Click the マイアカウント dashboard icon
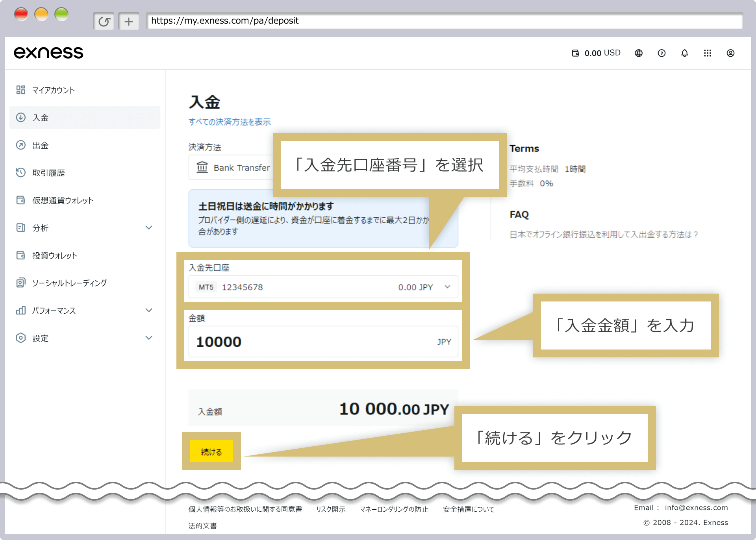 21,90
